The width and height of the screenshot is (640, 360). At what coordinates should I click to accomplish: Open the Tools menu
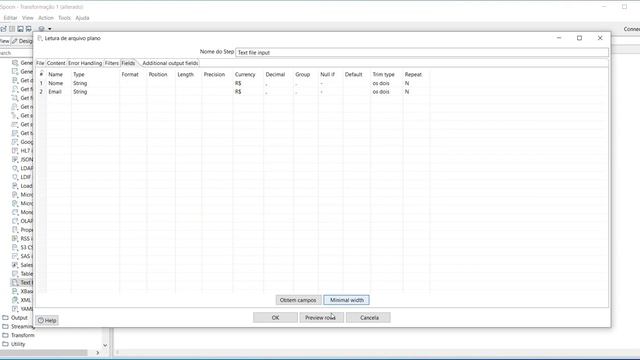(64, 18)
